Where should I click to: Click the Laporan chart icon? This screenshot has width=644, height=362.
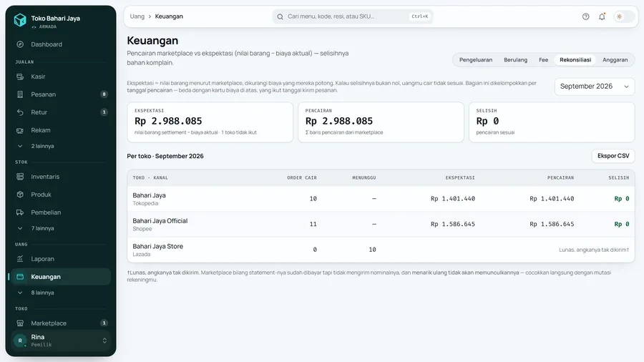click(x=20, y=259)
